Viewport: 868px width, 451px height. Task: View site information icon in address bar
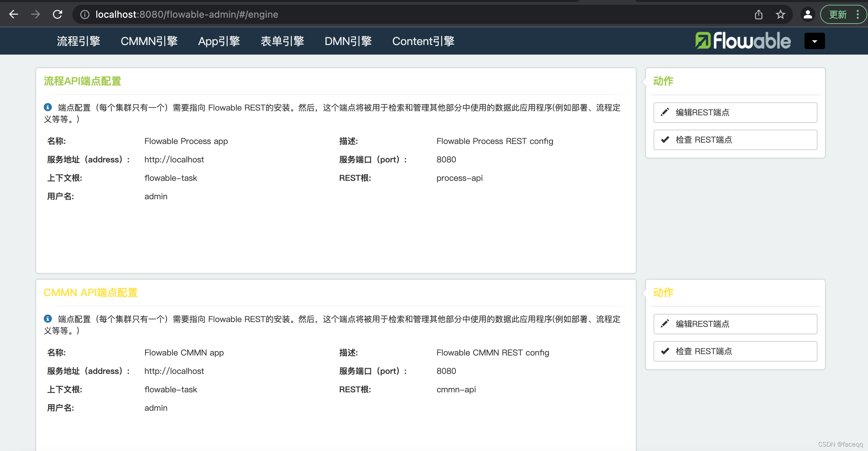click(x=85, y=14)
